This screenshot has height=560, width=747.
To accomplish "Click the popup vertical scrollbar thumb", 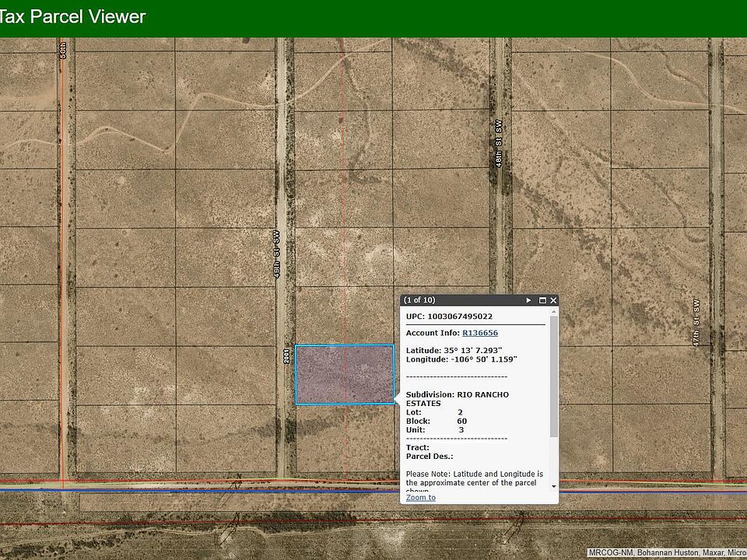I will pos(554,377).
